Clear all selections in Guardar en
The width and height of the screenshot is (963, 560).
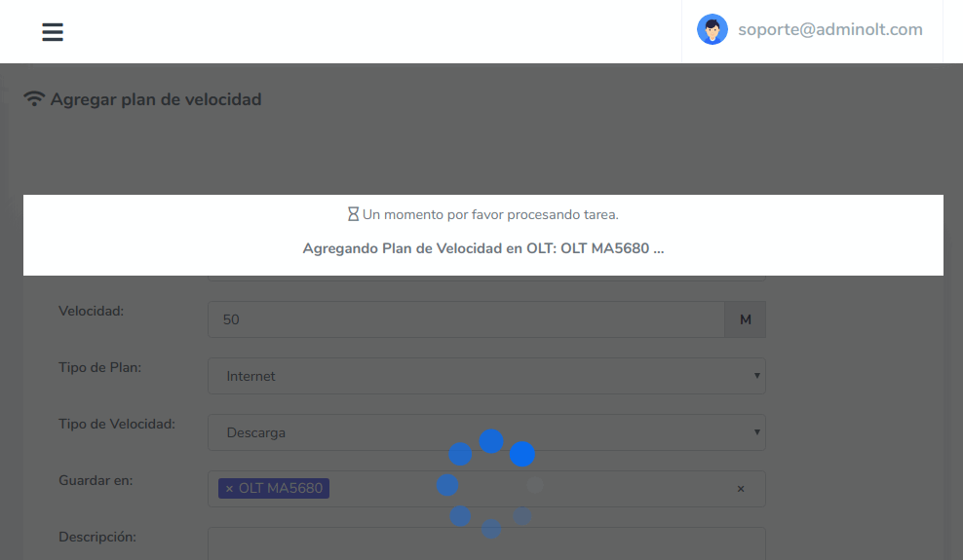tap(741, 489)
